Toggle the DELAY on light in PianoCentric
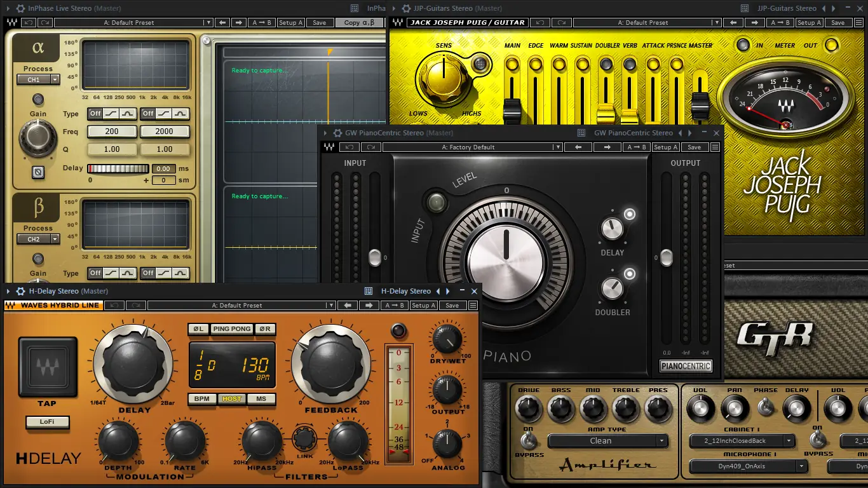 pyautogui.click(x=630, y=214)
